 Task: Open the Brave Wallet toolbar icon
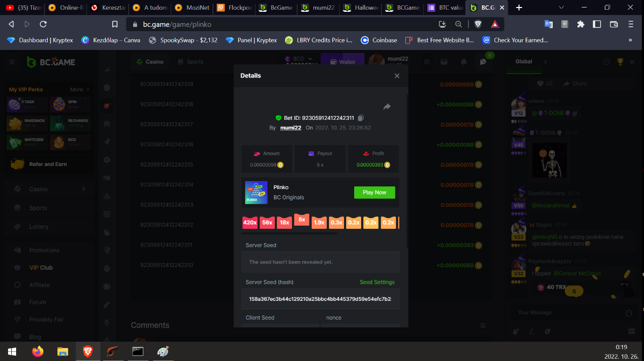pos(614,24)
